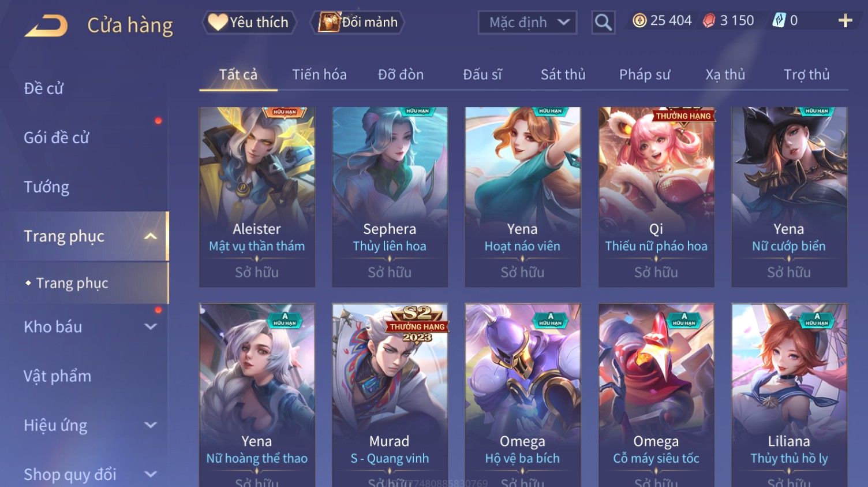Screen dimensions: 868x487
Task: Click the blue voucher currency icon
Action: 779,21
